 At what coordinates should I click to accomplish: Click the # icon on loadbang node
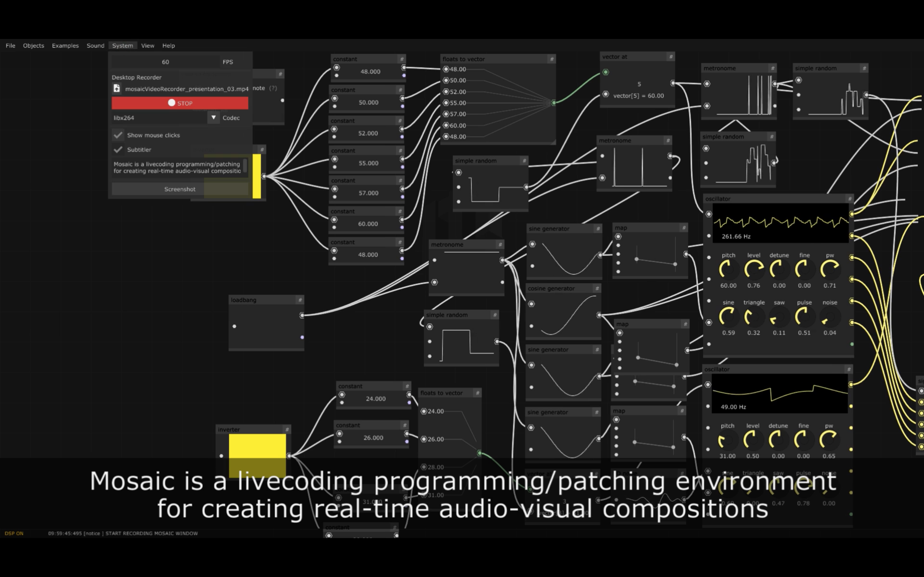click(x=300, y=300)
